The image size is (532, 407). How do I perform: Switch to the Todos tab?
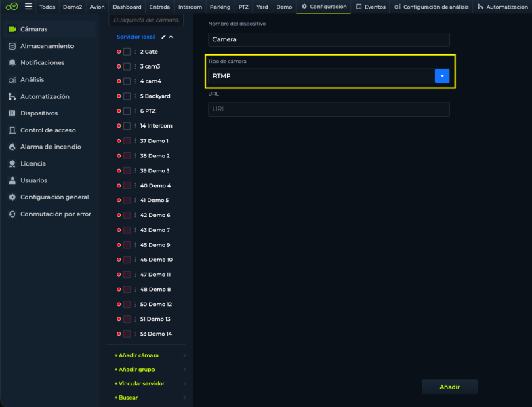47,7
